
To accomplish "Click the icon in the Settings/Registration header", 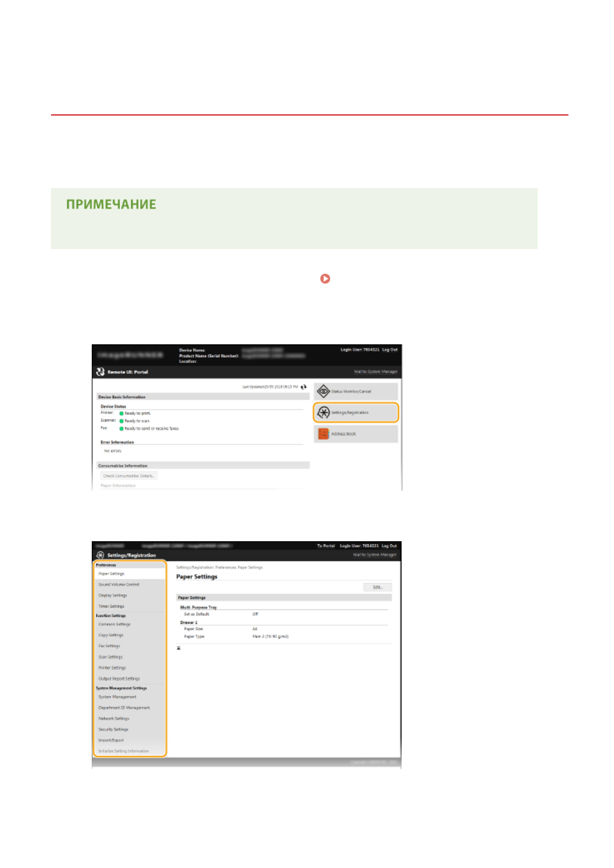I will [x=100, y=555].
